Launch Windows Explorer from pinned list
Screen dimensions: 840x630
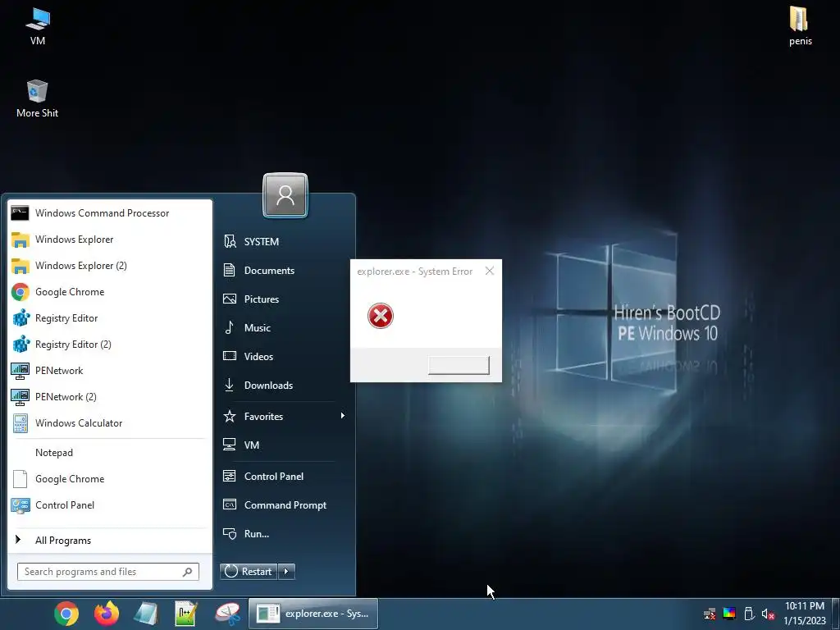point(111,240)
